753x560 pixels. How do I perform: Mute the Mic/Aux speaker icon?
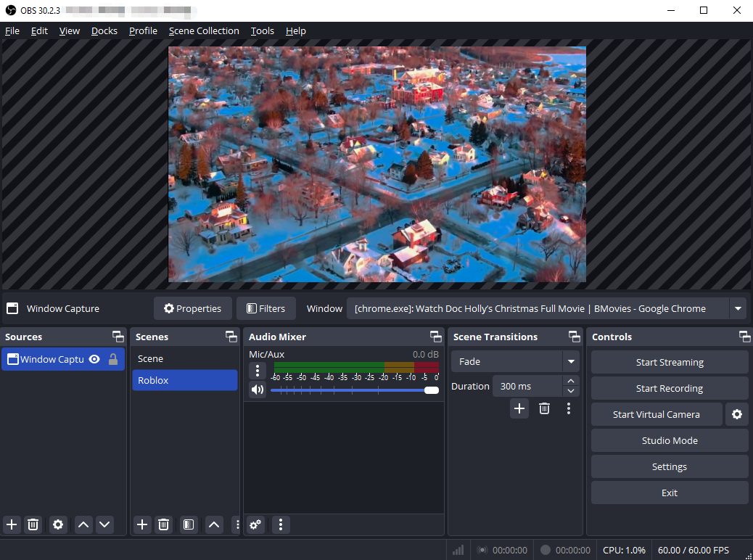(257, 390)
